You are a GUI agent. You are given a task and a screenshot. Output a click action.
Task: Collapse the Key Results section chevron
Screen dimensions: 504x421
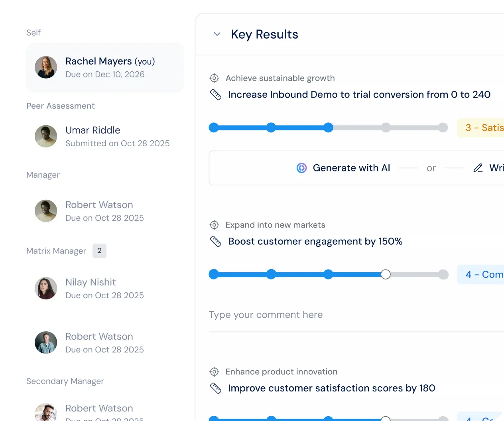click(x=217, y=34)
